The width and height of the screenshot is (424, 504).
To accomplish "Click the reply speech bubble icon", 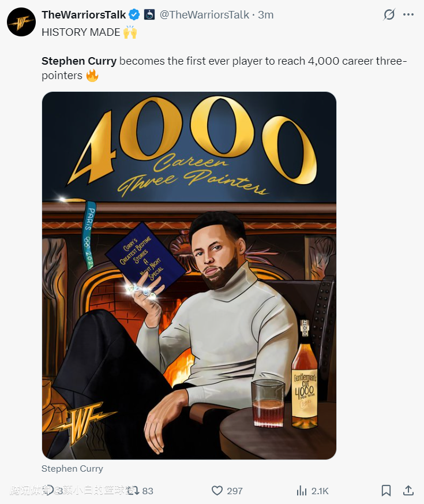I will 48,490.
